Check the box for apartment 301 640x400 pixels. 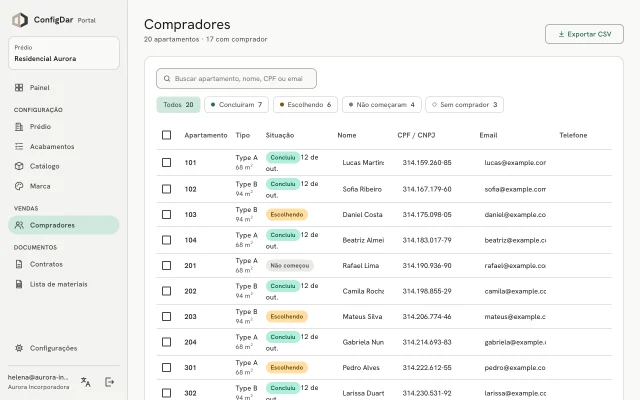(167, 367)
